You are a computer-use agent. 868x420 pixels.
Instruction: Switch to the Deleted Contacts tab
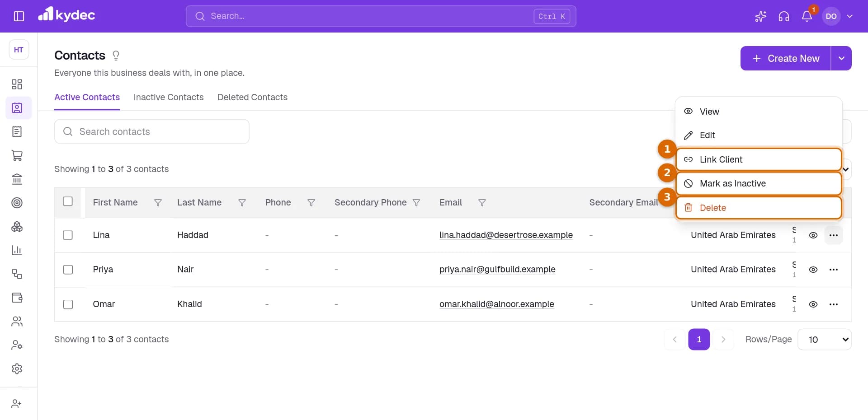coord(252,97)
